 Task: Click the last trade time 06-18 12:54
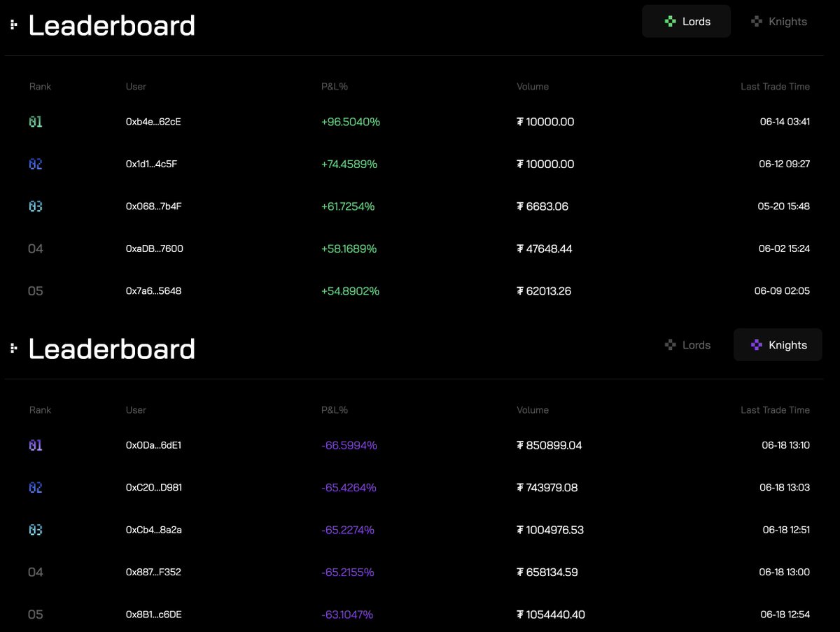pyautogui.click(x=785, y=615)
